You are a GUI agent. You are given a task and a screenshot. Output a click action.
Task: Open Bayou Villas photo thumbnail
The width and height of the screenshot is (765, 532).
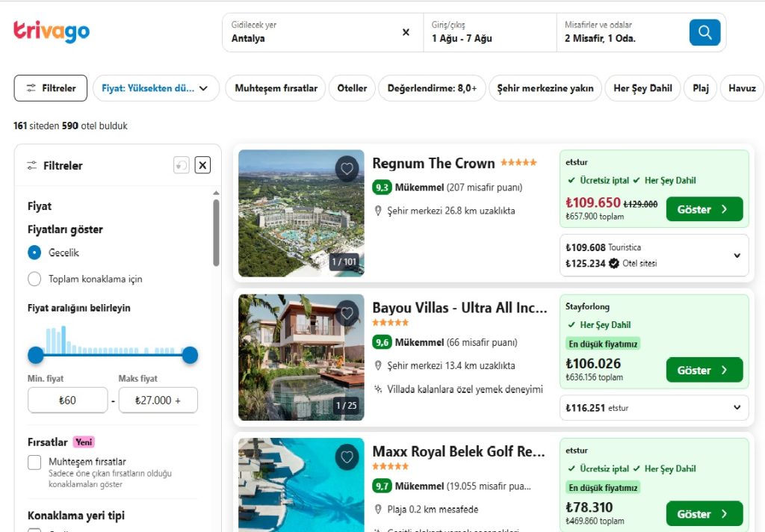pyautogui.click(x=301, y=357)
